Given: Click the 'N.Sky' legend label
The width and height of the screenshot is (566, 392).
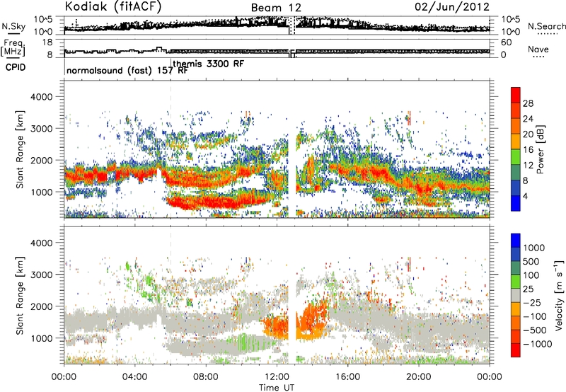Looking at the screenshot, I should [x=13, y=26].
